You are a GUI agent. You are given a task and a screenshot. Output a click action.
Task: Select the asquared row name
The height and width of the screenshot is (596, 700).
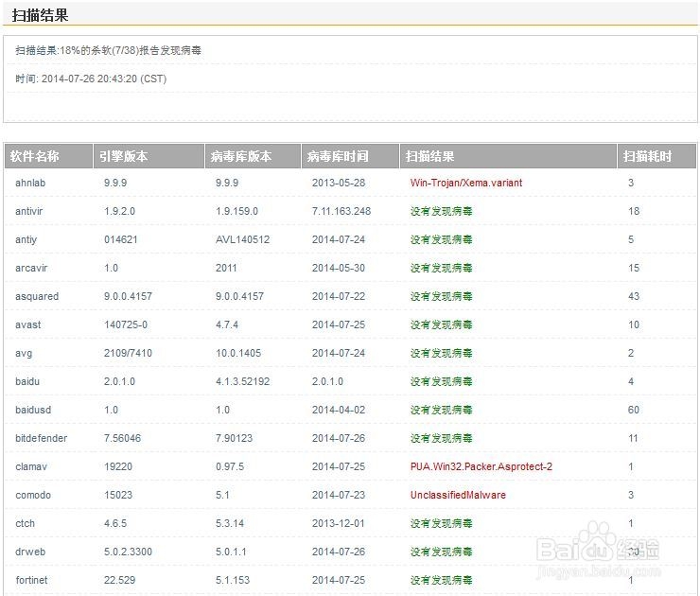(37, 296)
